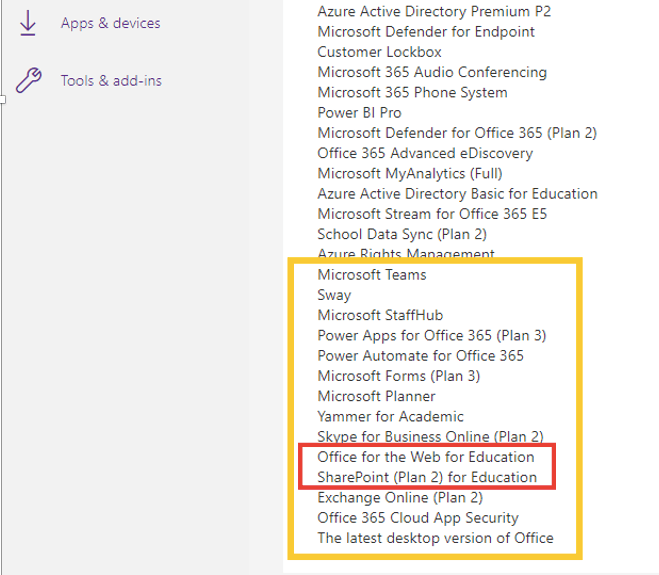Select Azure Active Directory Premium P2 text
Viewport: 659px width, 575px height.
tap(434, 11)
